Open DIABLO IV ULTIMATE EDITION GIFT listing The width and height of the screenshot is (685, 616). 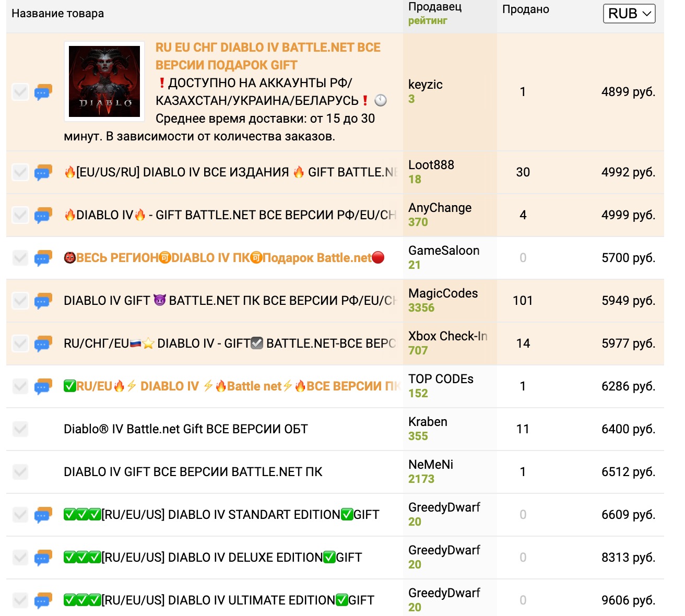click(219, 600)
